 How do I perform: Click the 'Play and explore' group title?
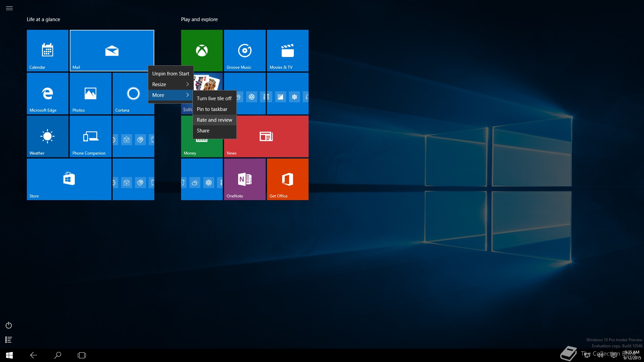[199, 19]
